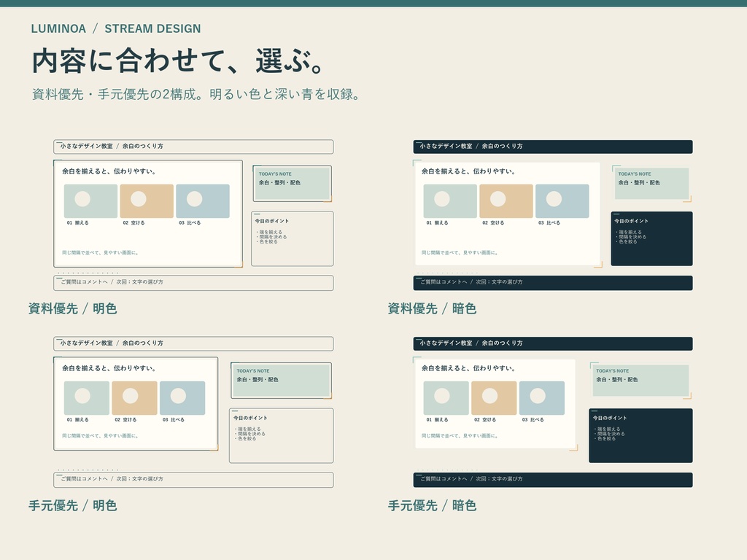This screenshot has height=560, width=747.
Task: Click the 03 比べる blue card in 資料優先 / 明色 preview
Action: pyautogui.click(x=203, y=201)
